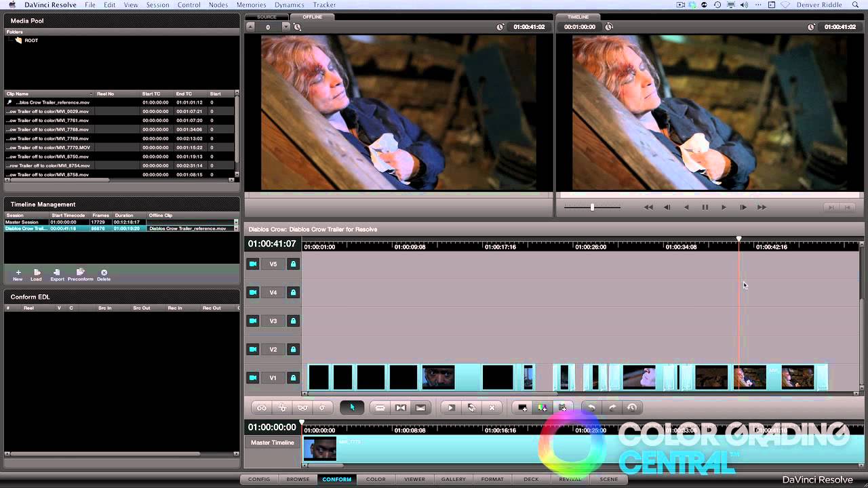Viewport: 868px width, 488px height.
Task: Click the New session plus icon
Action: point(18,272)
